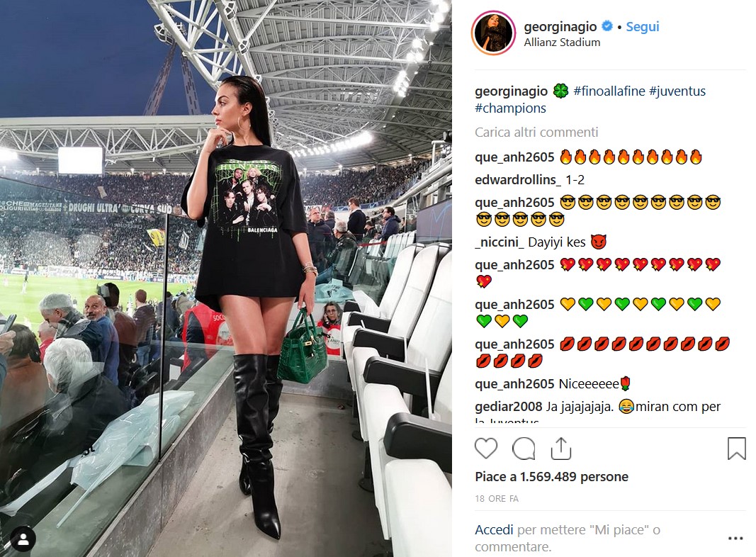The image size is (756, 557).
Task: Open the #finoallafine hashtag
Action: [609, 91]
